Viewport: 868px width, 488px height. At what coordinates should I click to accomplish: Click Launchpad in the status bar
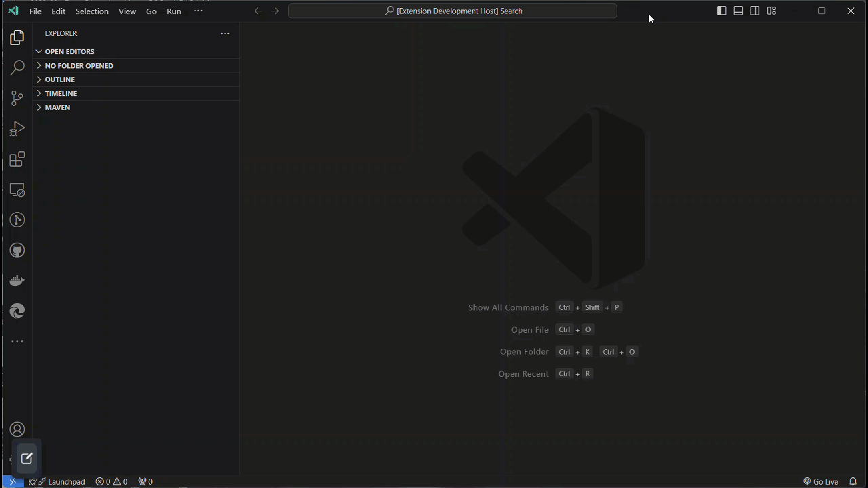[57, 482]
